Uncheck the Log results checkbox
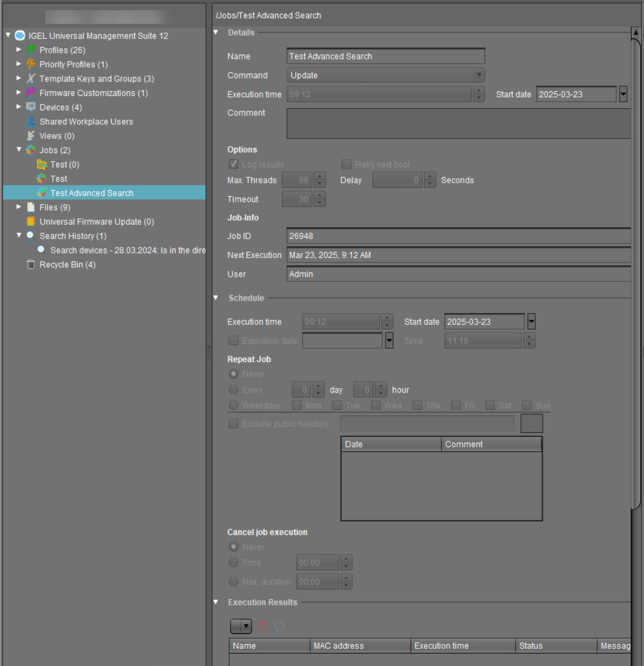This screenshot has width=644, height=666. (x=233, y=164)
